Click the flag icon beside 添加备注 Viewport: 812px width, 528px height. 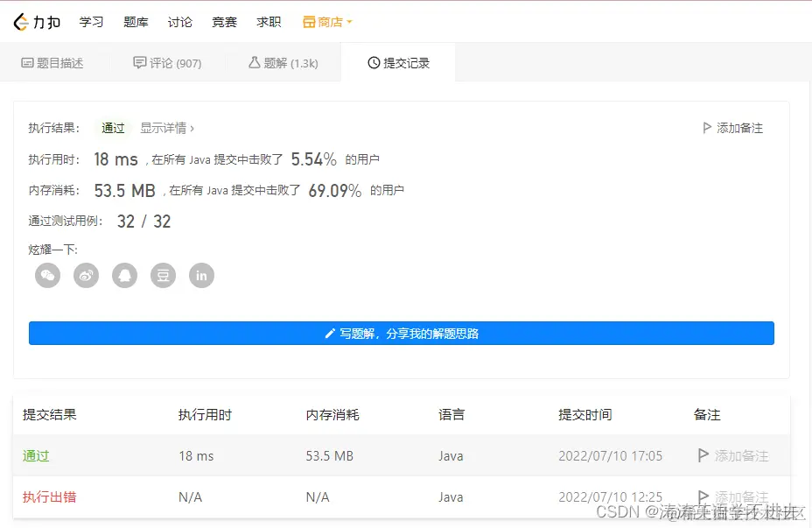pyautogui.click(x=707, y=127)
